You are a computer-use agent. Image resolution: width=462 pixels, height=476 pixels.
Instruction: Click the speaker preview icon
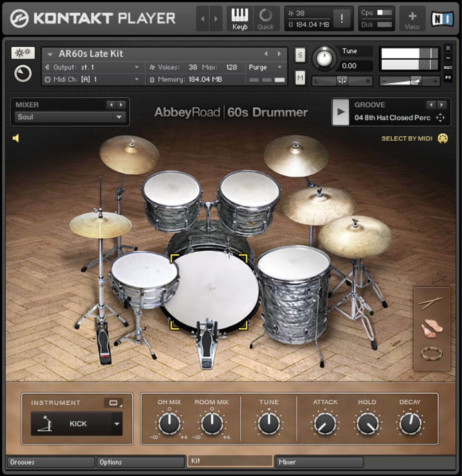click(16, 139)
